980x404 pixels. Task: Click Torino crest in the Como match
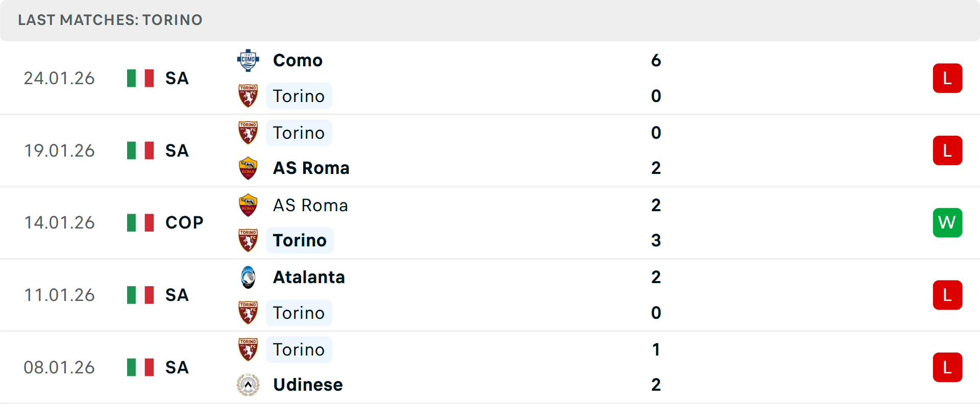point(248,96)
